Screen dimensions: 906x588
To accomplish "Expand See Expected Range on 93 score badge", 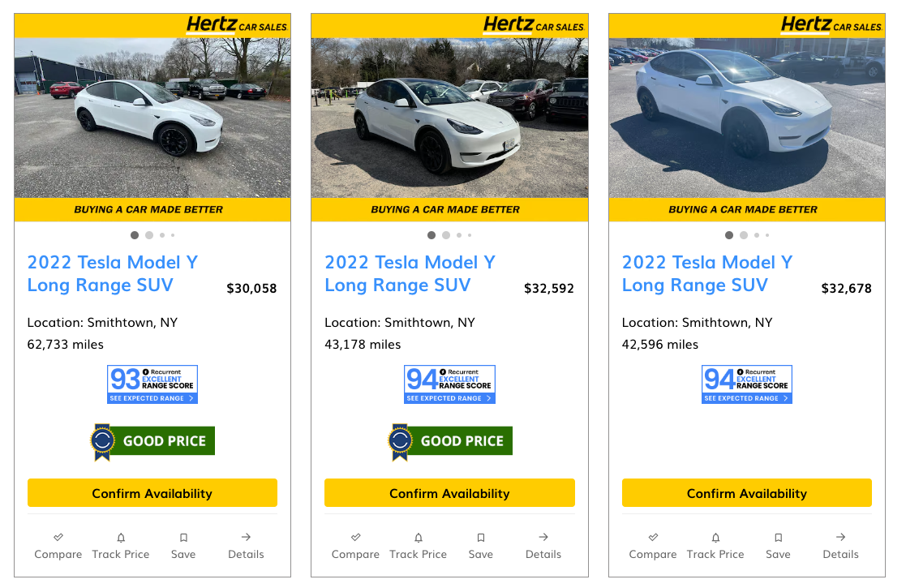I will click(x=152, y=398).
